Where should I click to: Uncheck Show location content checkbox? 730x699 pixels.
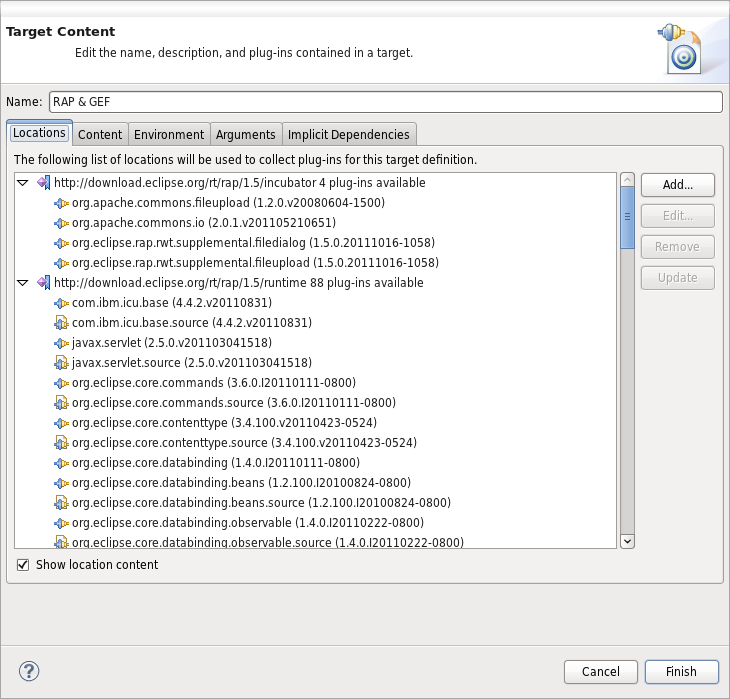click(x=24, y=565)
